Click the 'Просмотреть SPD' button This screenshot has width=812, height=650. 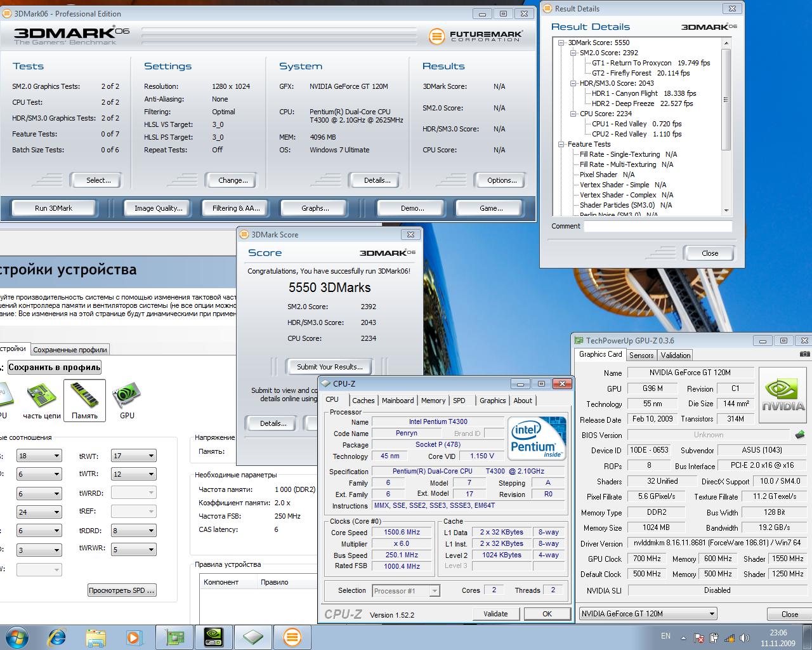(x=122, y=590)
